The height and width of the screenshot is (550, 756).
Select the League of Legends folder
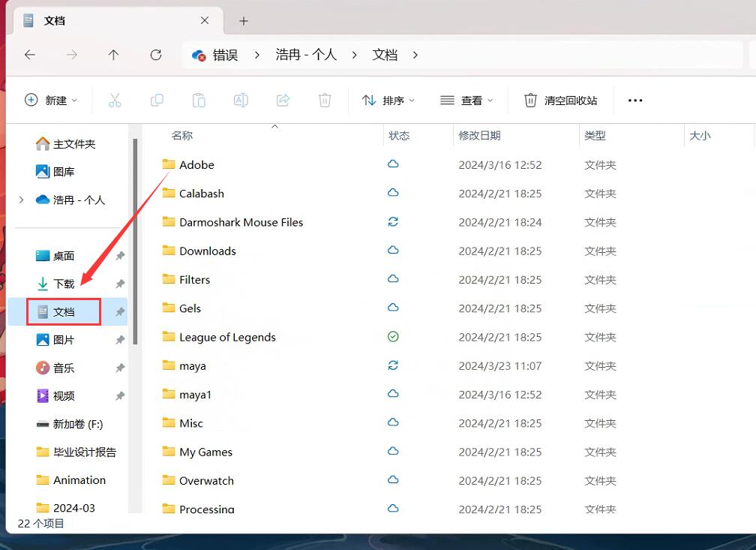click(227, 337)
